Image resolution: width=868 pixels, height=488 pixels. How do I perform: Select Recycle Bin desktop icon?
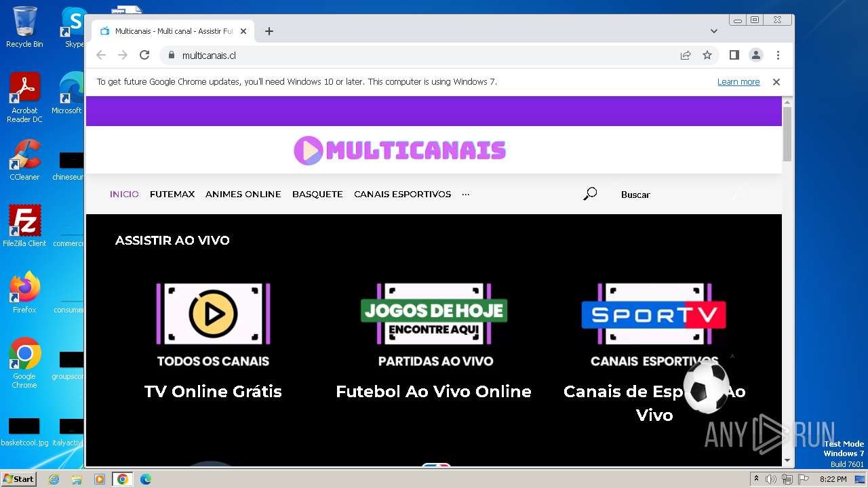(24, 27)
